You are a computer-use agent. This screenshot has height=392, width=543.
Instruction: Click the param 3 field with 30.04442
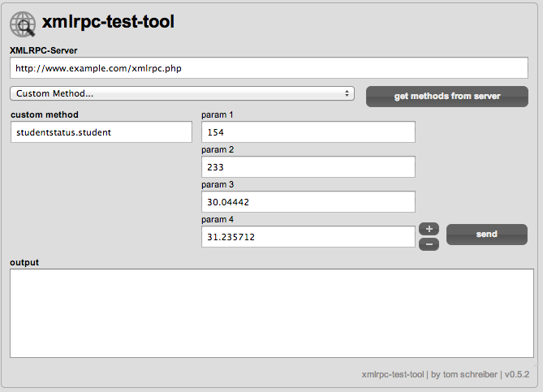pyautogui.click(x=308, y=202)
